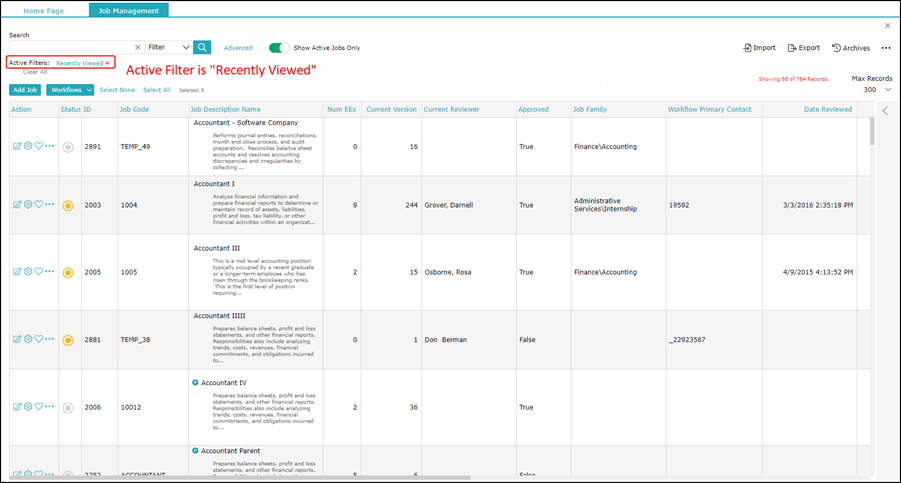This screenshot has height=483, width=901.
Task: Click the Archives history button
Action: point(851,48)
